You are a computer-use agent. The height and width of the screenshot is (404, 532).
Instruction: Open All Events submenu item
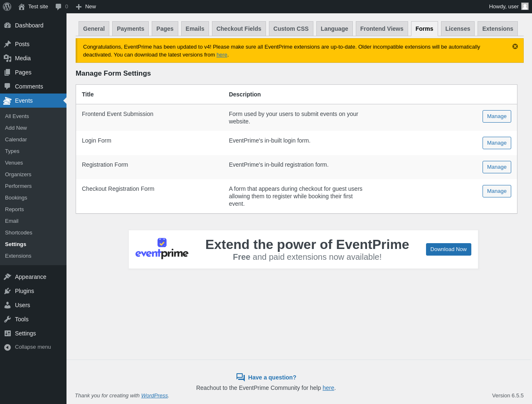click(x=33, y=116)
